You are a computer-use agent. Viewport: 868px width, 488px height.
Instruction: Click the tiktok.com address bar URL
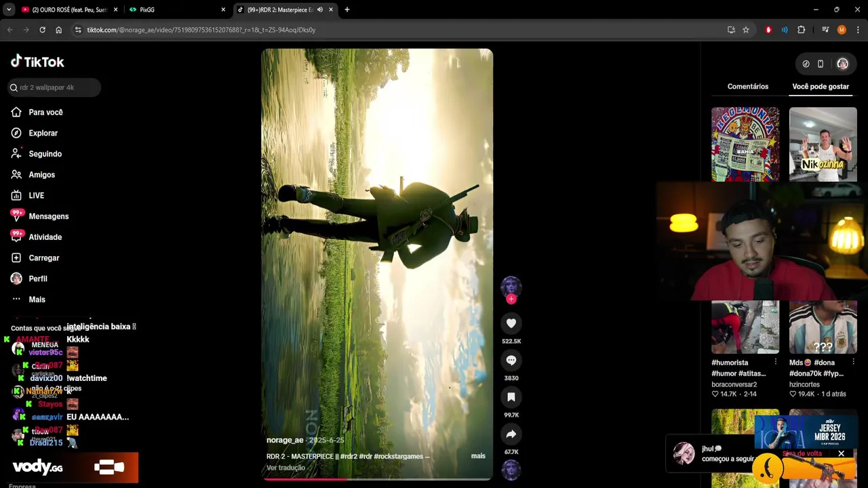coord(201,30)
